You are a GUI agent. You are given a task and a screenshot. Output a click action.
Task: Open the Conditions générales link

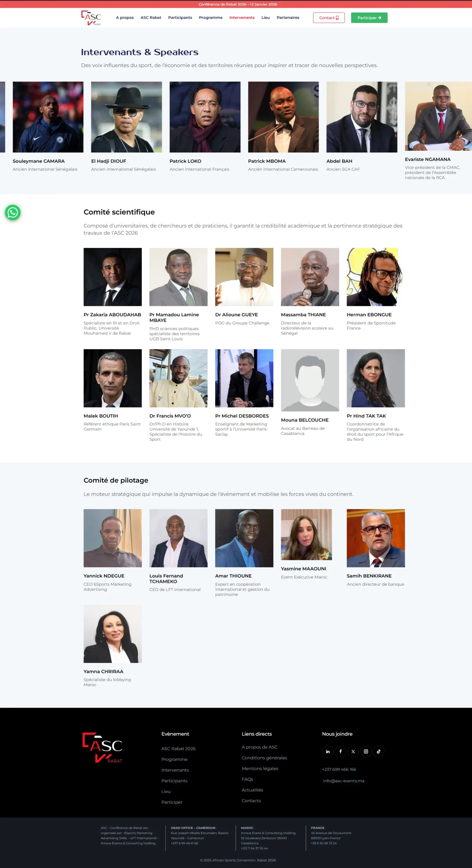click(x=264, y=758)
